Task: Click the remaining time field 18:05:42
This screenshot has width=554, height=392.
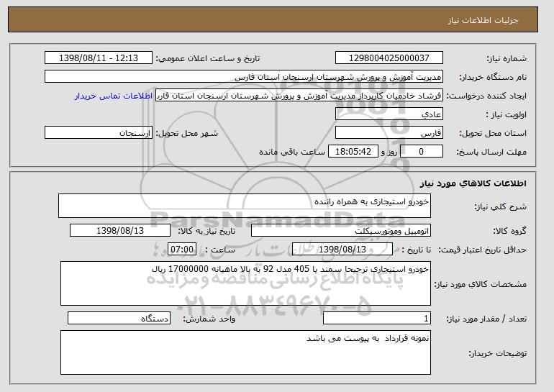Action: coord(353,152)
